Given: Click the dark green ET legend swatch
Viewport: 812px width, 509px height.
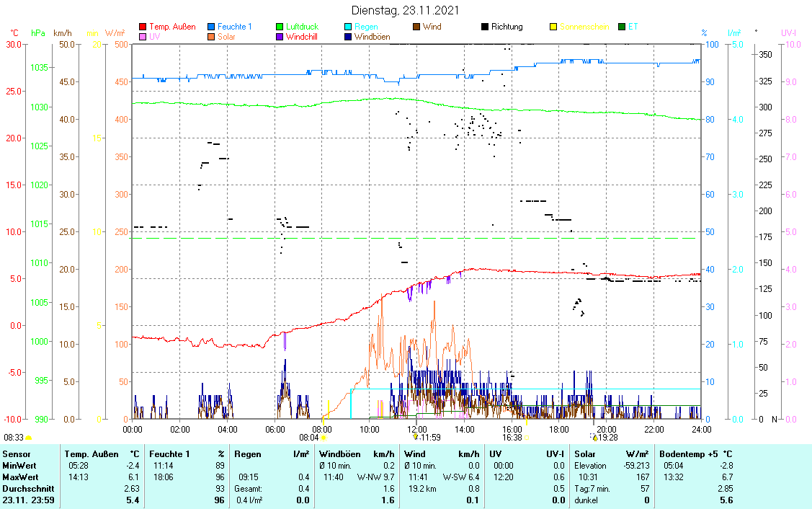Looking at the screenshot, I should click(623, 27).
